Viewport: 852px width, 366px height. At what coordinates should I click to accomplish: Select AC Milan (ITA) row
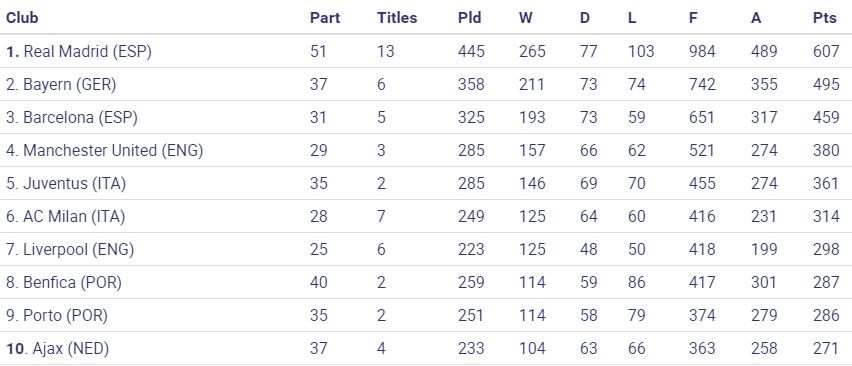(x=426, y=216)
